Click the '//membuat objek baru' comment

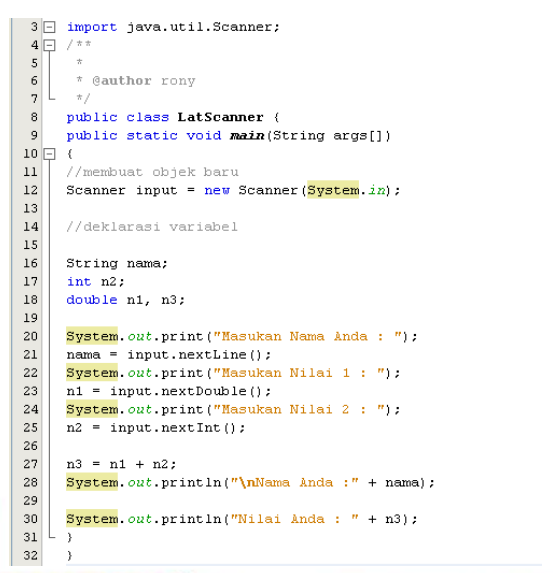(x=152, y=172)
